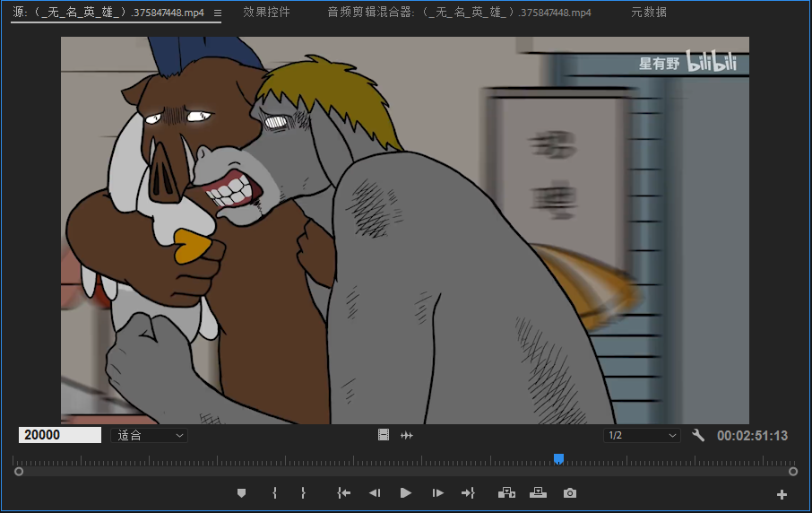The image size is (812, 513).
Task: Click the Drag Video Only filmstrip icon
Action: 384,435
